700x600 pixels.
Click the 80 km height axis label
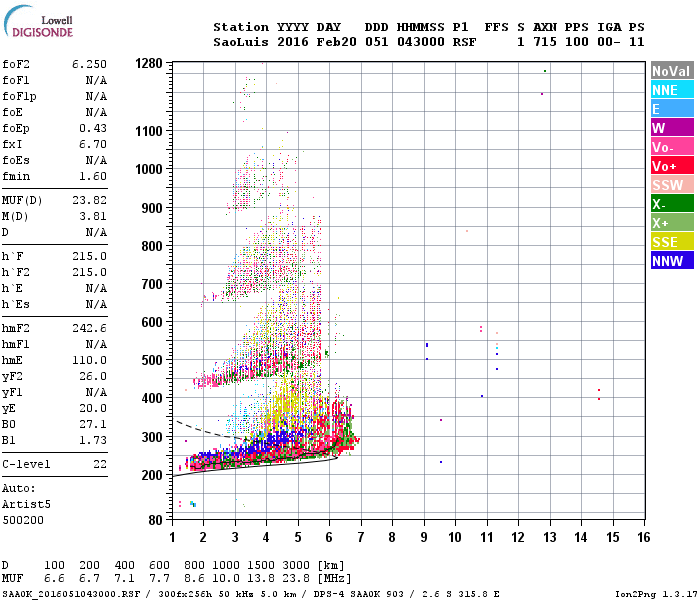click(x=155, y=520)
